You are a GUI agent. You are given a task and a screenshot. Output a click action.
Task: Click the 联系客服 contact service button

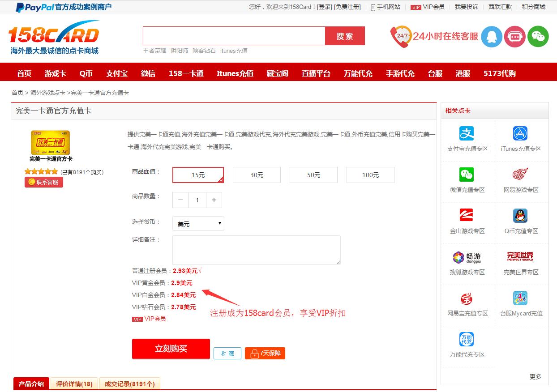[x=44, y=182]
